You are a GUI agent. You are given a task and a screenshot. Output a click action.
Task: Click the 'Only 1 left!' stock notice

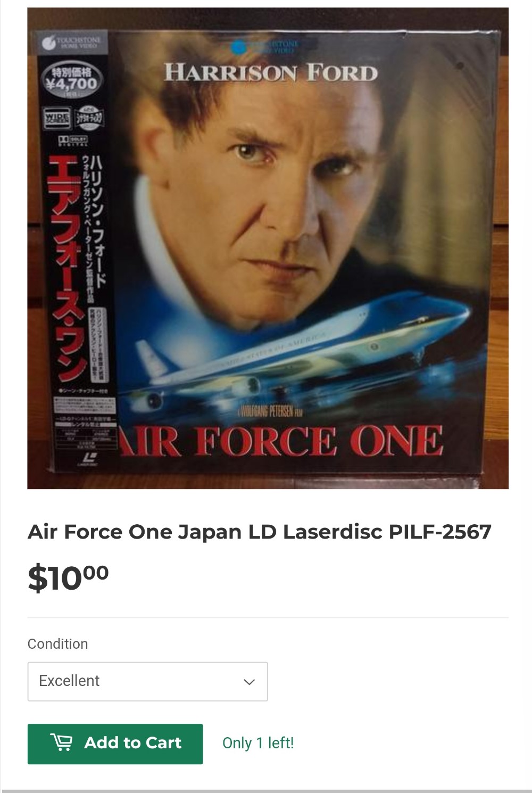[x=258, y=743]
